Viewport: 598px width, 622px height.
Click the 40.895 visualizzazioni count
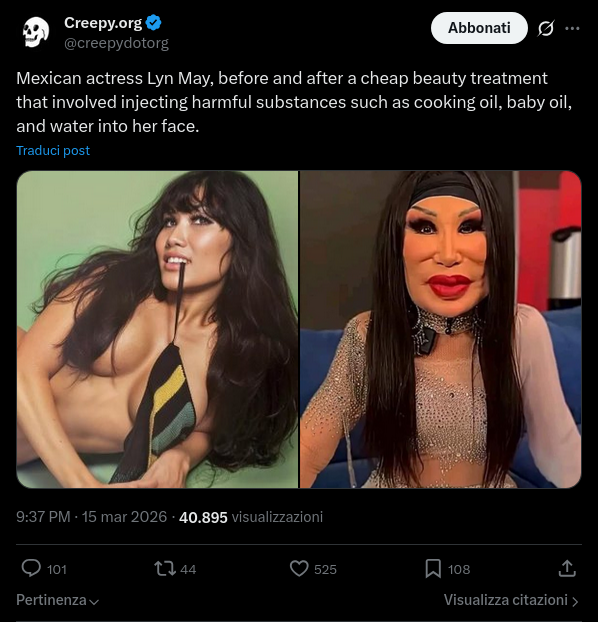[x=251, y=517]
